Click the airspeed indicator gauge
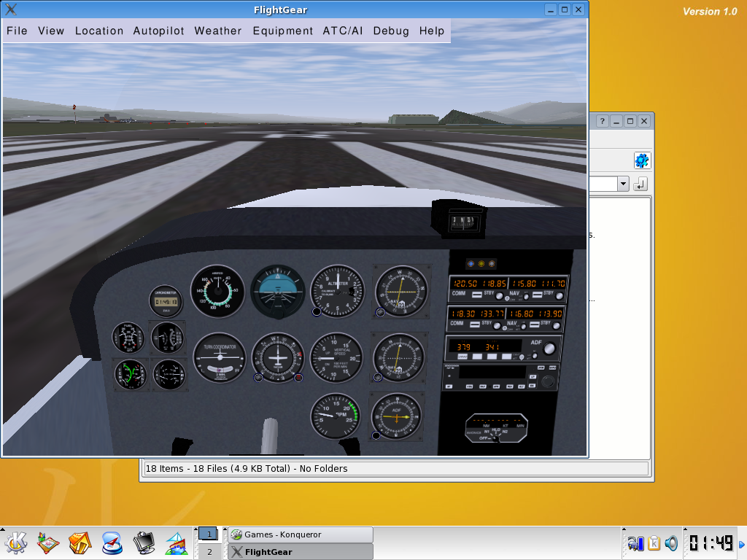Image resolution: width=747 pixels, height=560 pixels. (217, 291)
